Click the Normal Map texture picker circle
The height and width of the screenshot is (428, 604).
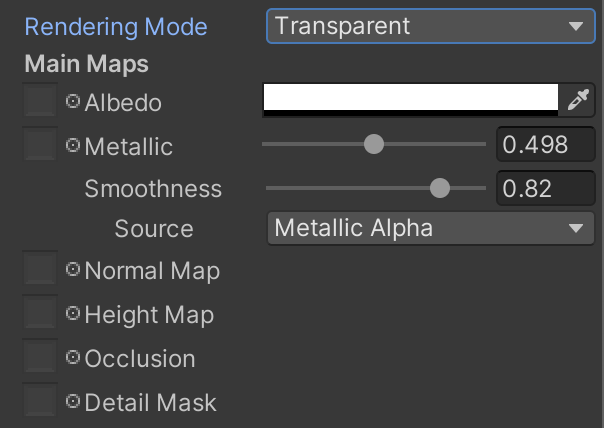(73, 269)
